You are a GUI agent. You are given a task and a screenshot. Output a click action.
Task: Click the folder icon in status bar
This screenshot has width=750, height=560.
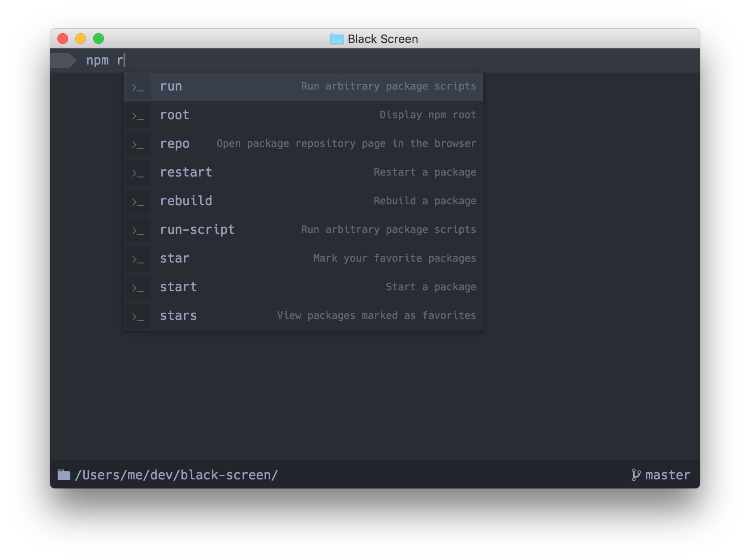point(64,475)
